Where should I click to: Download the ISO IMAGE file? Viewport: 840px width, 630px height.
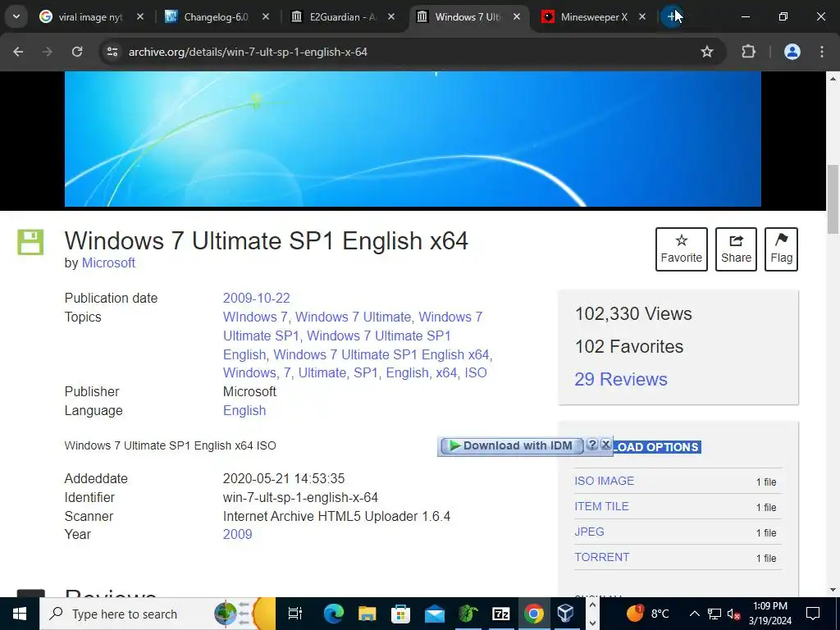point(604,481)
